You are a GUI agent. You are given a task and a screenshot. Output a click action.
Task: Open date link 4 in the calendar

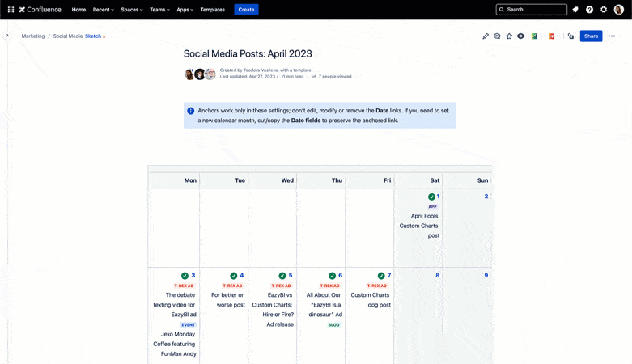(242, 275)
